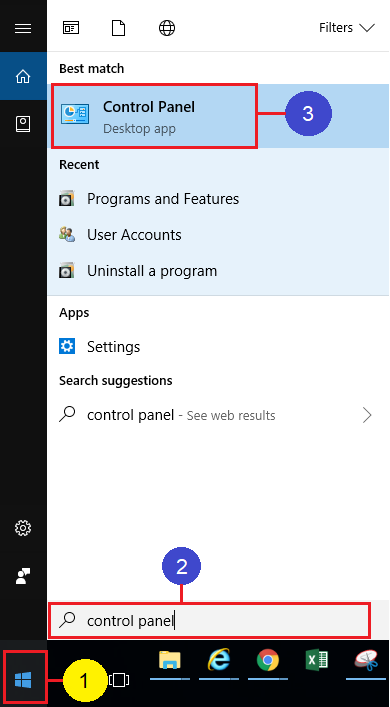Image resolution: width=390 pixels, height=707 pixels.
Task: Open Uninstall a program recent item
Action: (218, 271)
